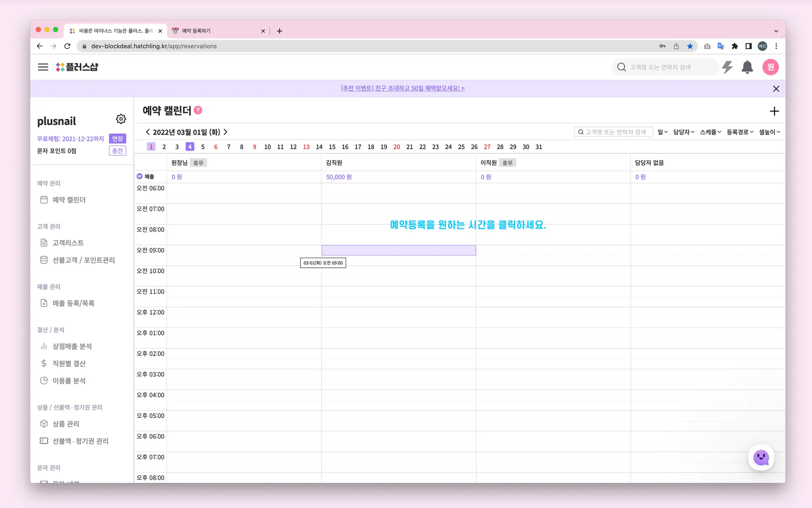This screenshot has height=508, width=812.
Task: Expand the 담당자 filter dropdown
Action: [684, 132]
